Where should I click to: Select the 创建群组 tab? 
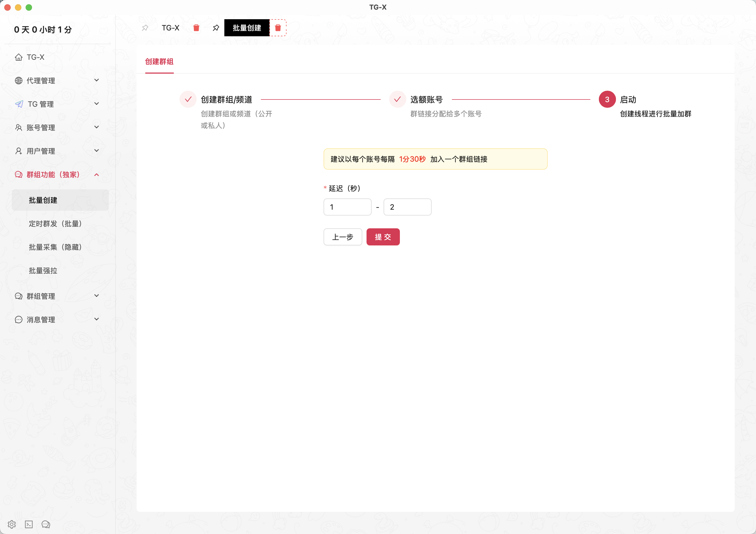coord(159,62)
